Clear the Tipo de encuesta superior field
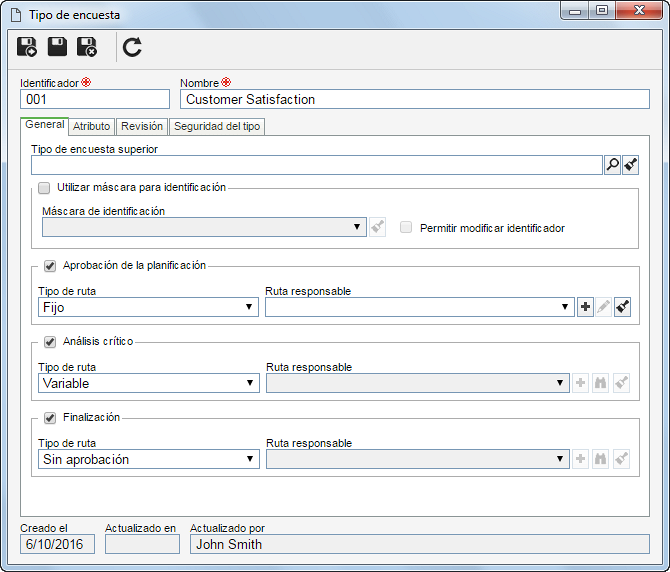The image size is (670, 572). point(631,165)
